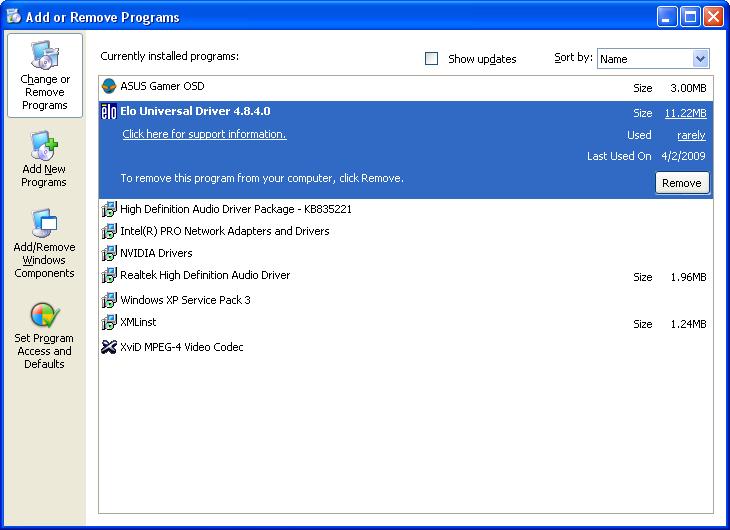Click the Intel PRO Network Adapters icon
This screenshot has width=730, height=530.
point(109,231)
